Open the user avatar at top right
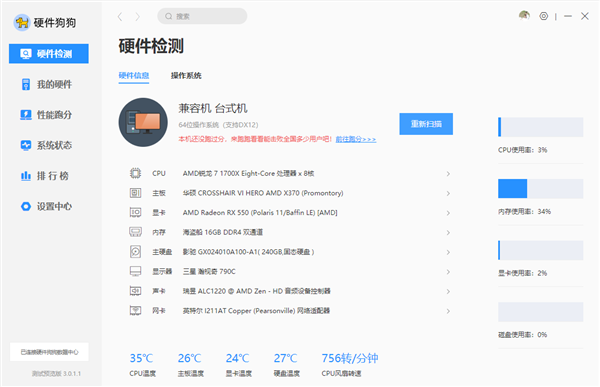Screen dimensions: 600x387 tap(524, 16)
